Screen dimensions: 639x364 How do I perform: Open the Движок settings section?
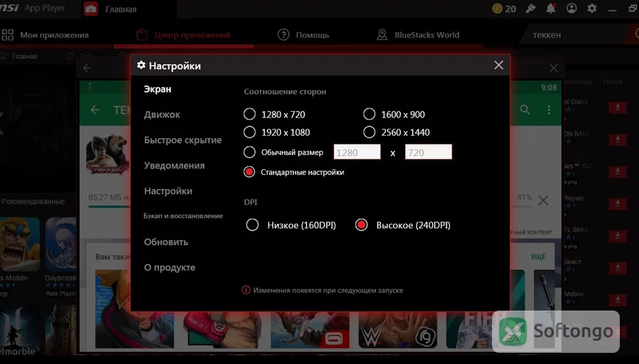[x=162, y=115]
